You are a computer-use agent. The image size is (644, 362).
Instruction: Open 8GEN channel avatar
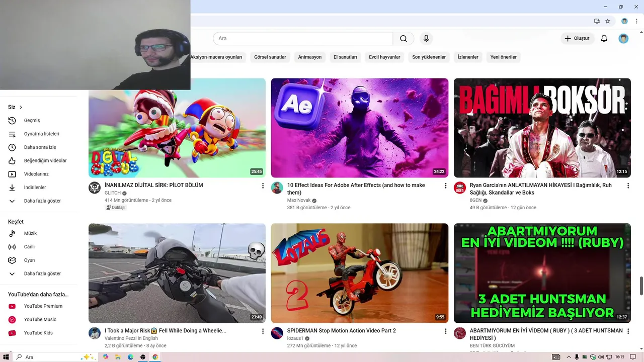[x=460, y=188]
